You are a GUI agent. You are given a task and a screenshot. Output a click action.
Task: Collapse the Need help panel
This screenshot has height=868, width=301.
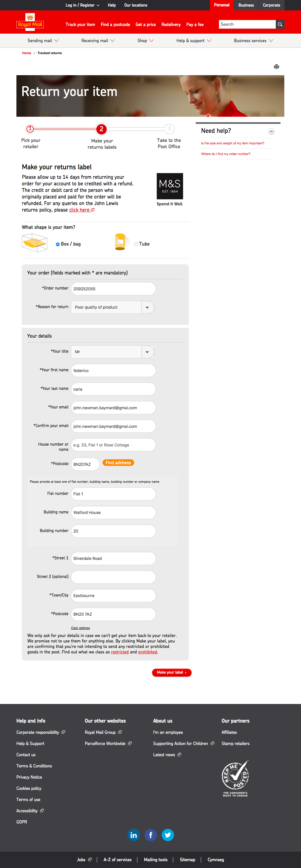click(271, 131)
